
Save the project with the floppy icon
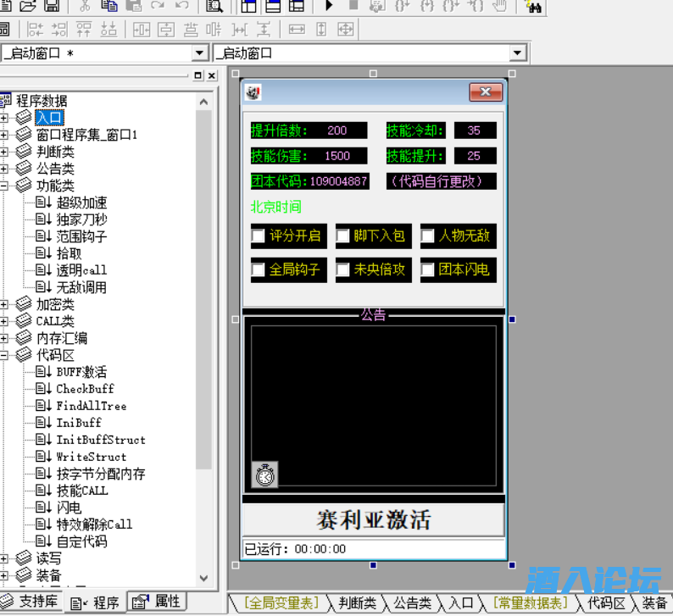click(52, 6)
